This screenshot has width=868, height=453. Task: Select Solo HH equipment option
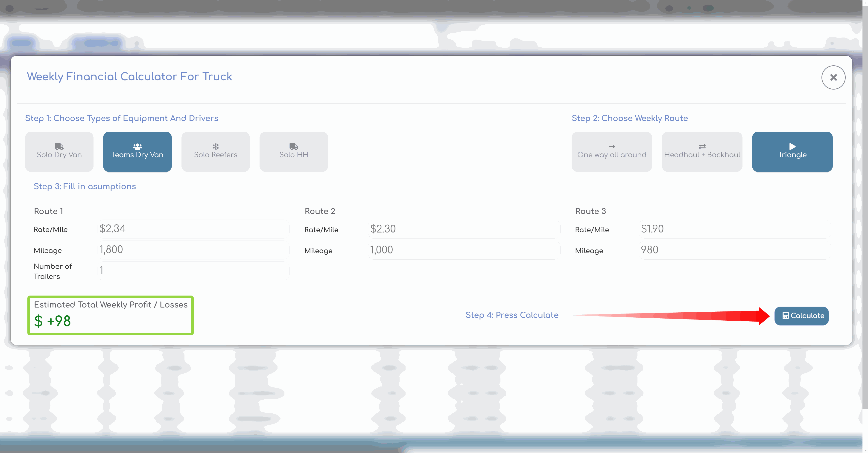pyautogui.click(x=293, y=152)
